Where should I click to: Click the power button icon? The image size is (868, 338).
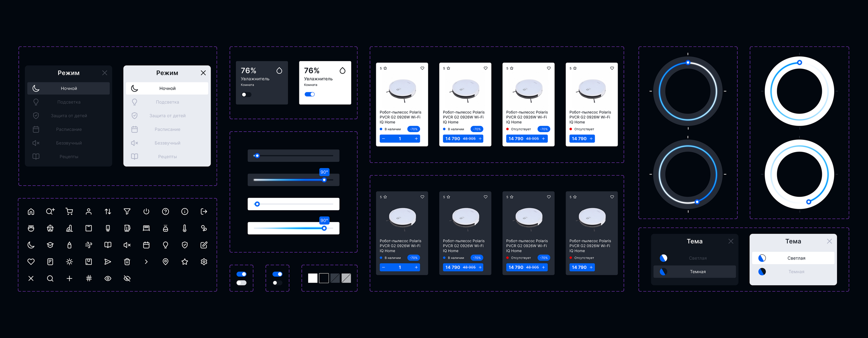point(146,212)
